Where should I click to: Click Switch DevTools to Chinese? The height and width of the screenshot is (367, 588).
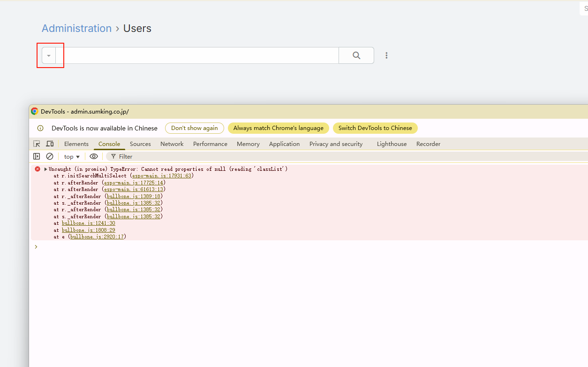tap(375, 128)
